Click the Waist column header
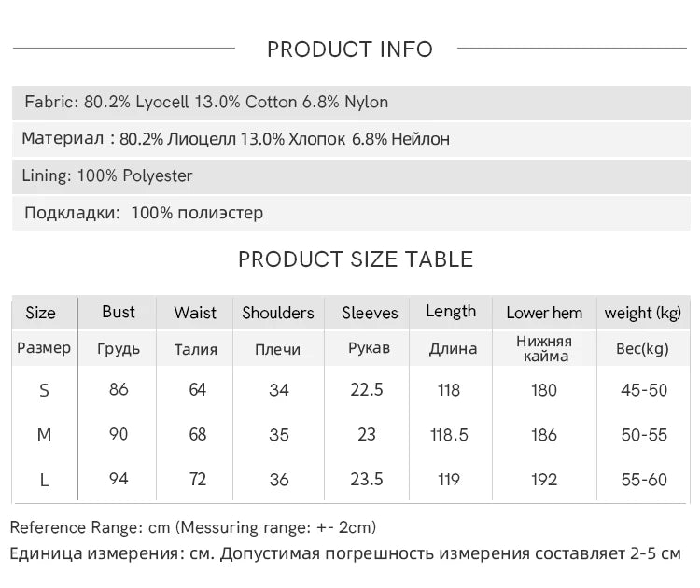 tap(195, 313)
